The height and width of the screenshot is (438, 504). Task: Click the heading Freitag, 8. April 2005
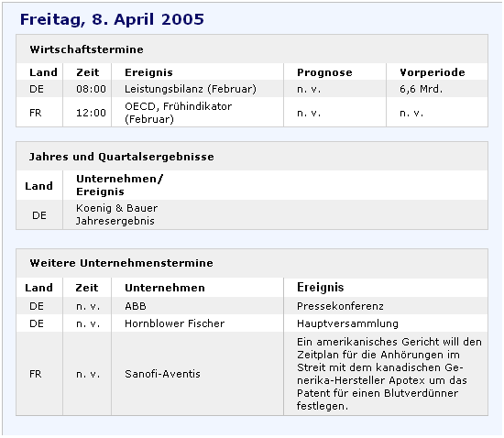coord(112,19)
